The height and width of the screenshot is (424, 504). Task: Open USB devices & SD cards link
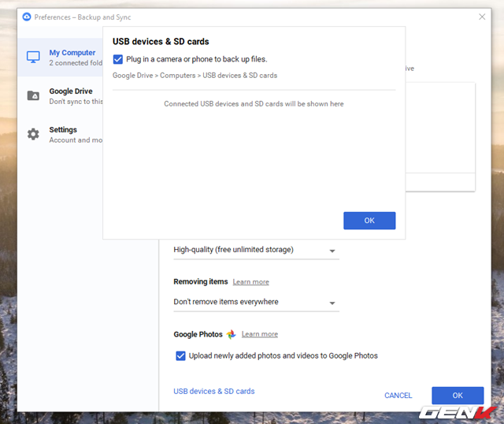[214, 391]
